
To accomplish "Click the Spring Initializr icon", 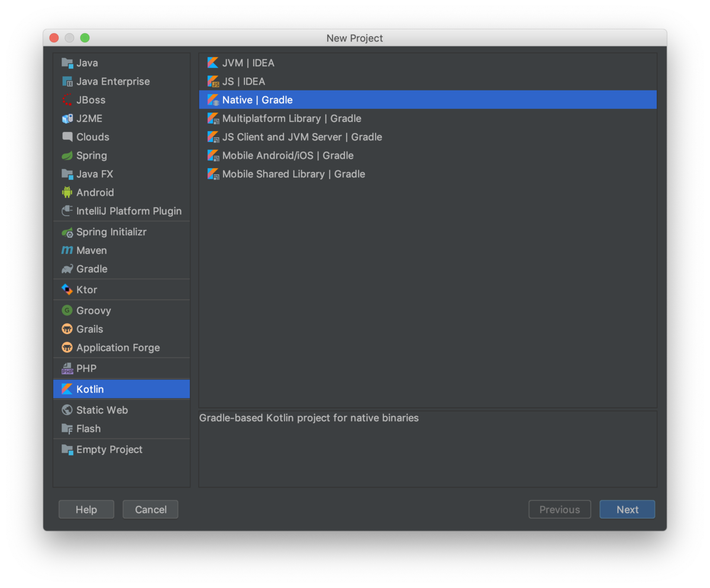I will click(67, 232).
